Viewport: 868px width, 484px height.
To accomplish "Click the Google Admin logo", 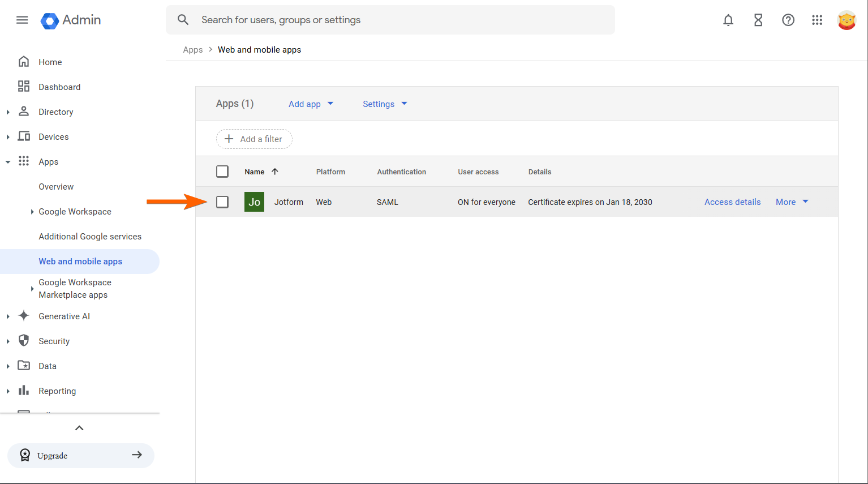I will [71, 20].
